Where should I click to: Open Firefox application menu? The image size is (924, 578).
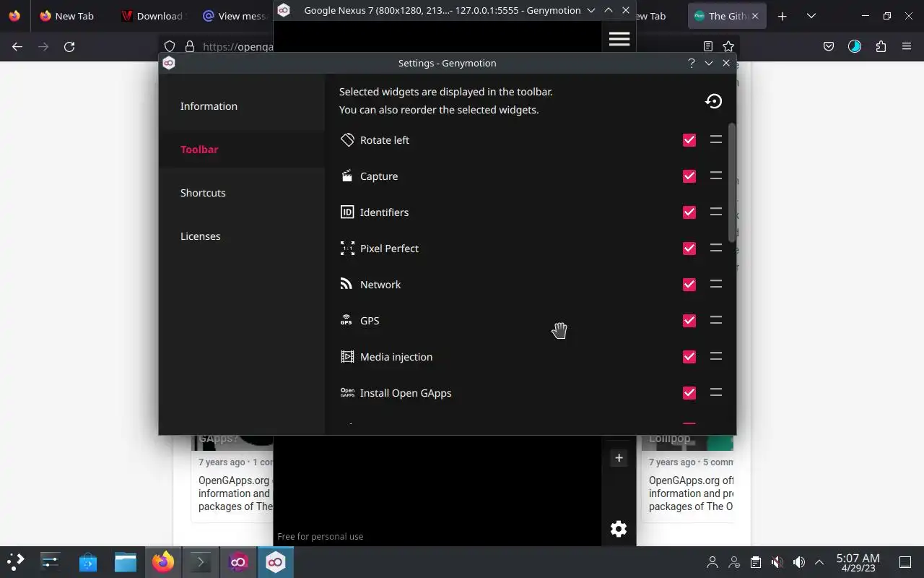[907, 46]
